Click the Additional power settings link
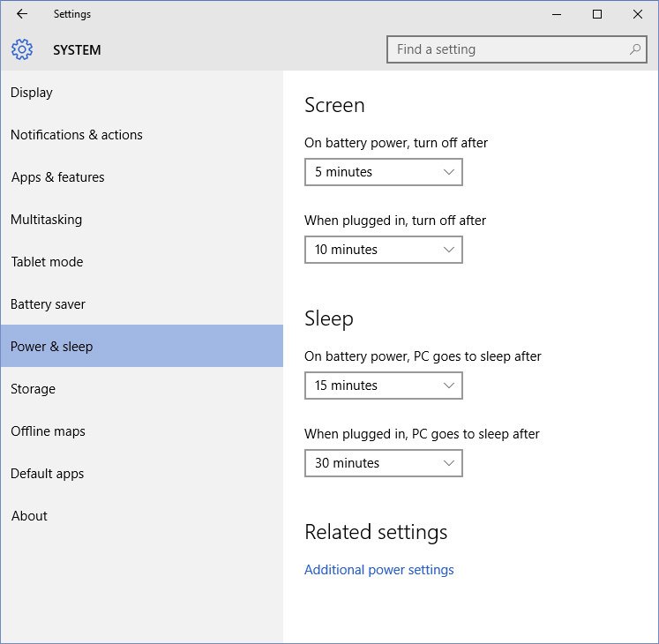The height and width of the screenshot is (644, 659). [x=378, y=570]
